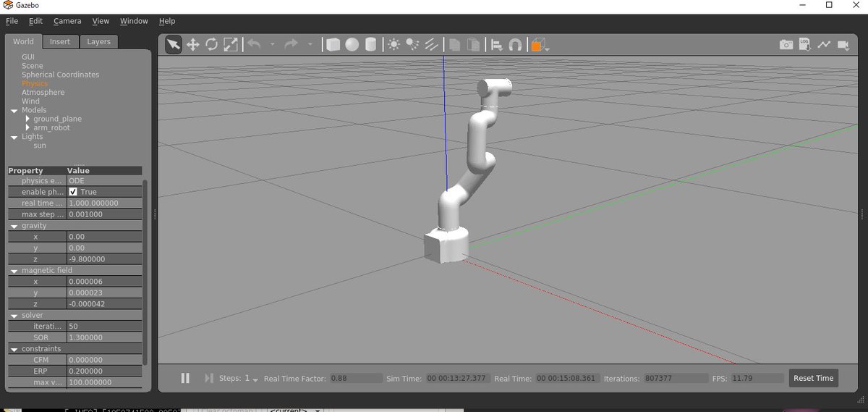Viewport: 868px width, 412px height.
Task: Edit the solver iterations value 50
Action: (x=104, y=327)
